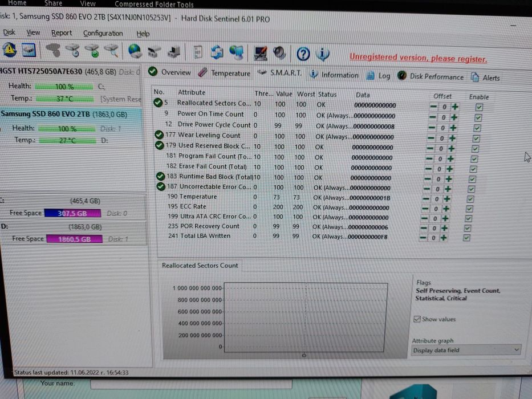Click the 1860.5 GB free space bar for D:

coord(74,239)
